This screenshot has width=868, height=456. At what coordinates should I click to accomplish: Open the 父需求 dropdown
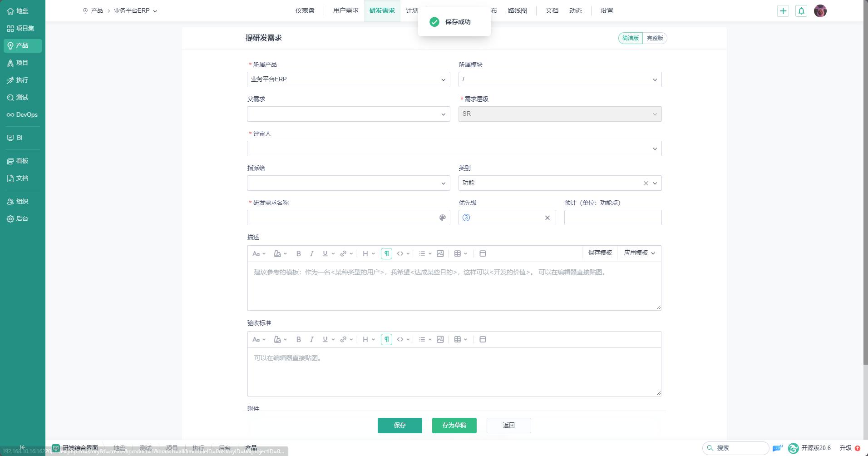(x=348, y=114)
